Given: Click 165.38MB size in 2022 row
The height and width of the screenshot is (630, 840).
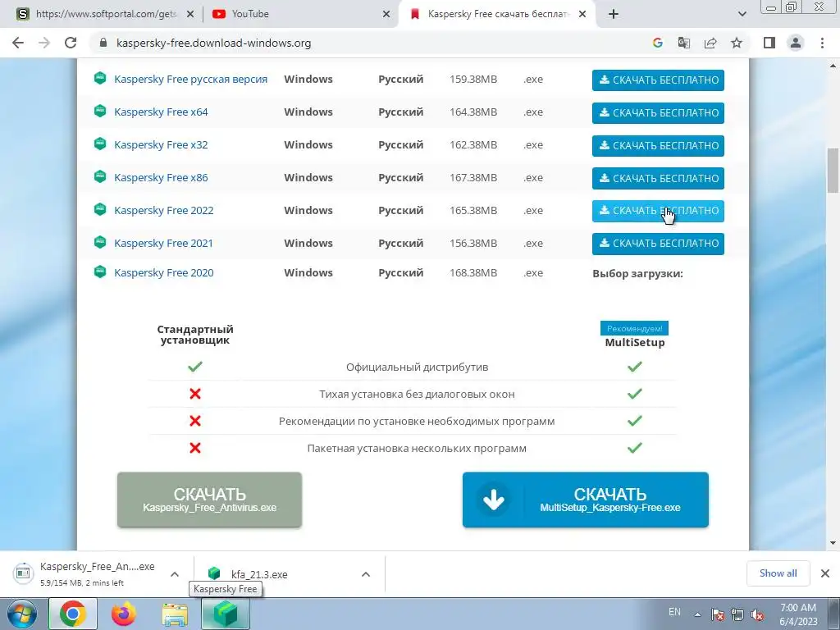Looking at the screenshot, I should [x=473, y=211].
